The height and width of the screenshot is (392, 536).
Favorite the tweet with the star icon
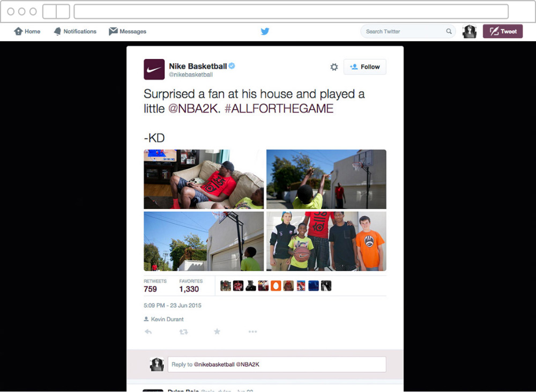tap(217, 331)
